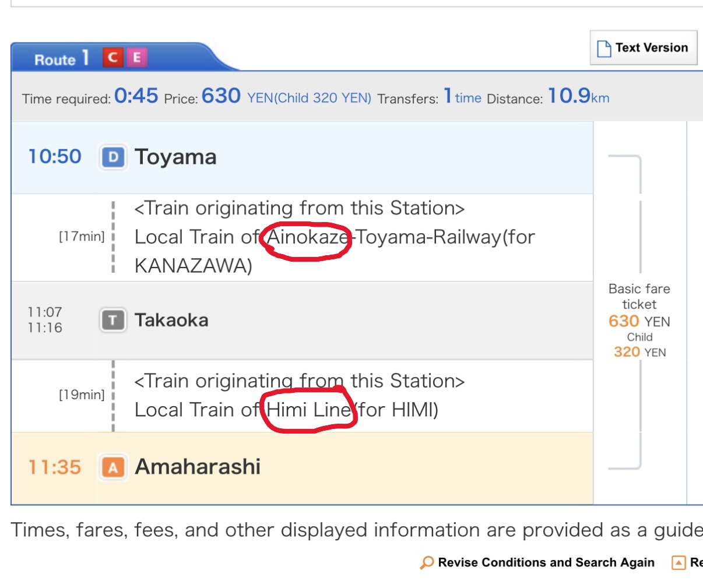Click the 10:50 departure time

pos(55,157)
